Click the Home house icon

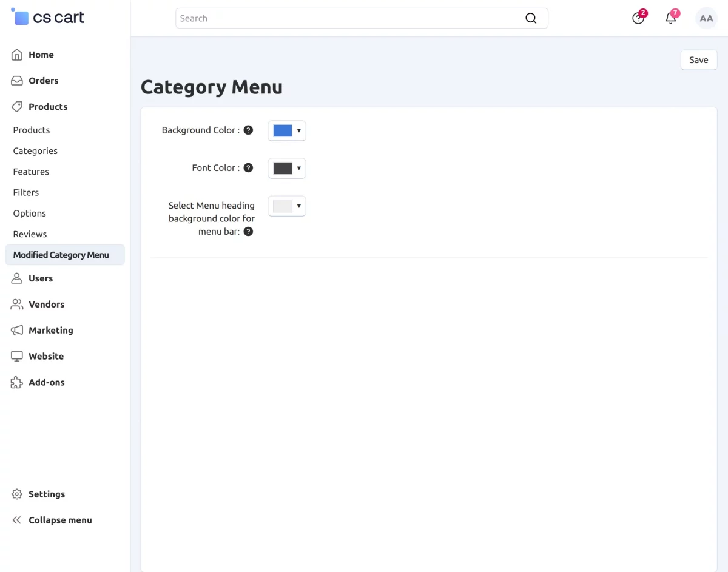click(x=17, y=55)
